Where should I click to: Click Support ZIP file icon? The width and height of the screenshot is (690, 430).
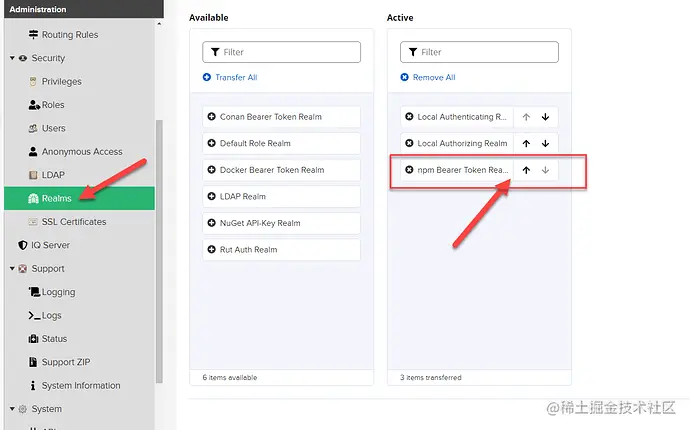tap(33, 362)
